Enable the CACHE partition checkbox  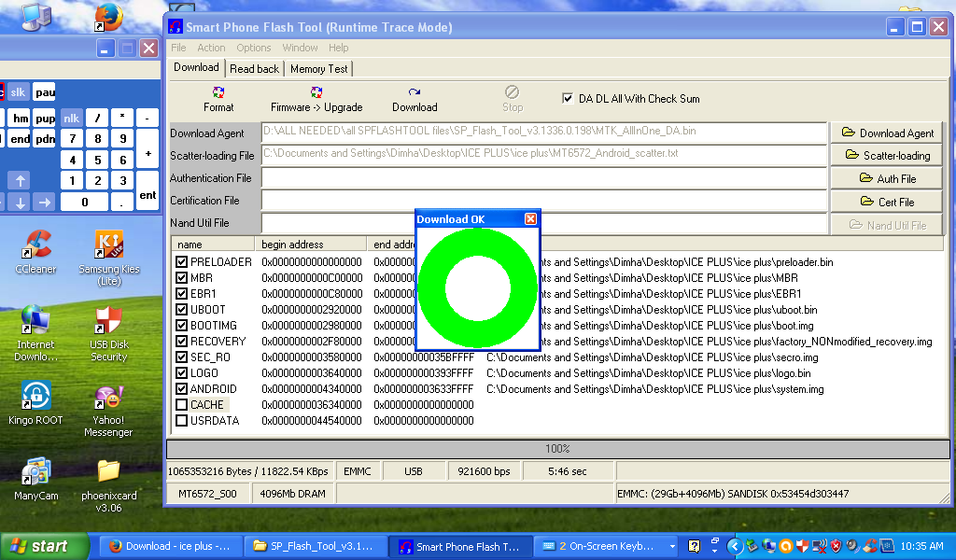coord(182,405)
